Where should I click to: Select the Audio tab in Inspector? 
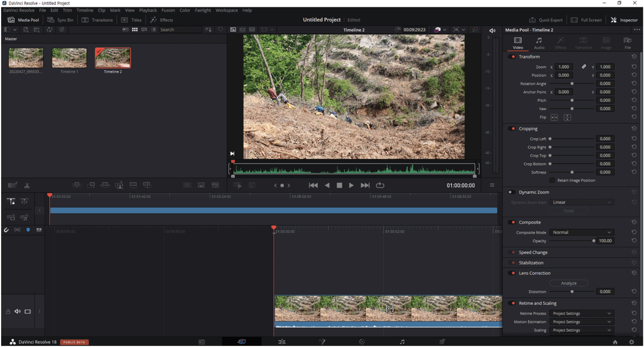click(x=539, y=43)
